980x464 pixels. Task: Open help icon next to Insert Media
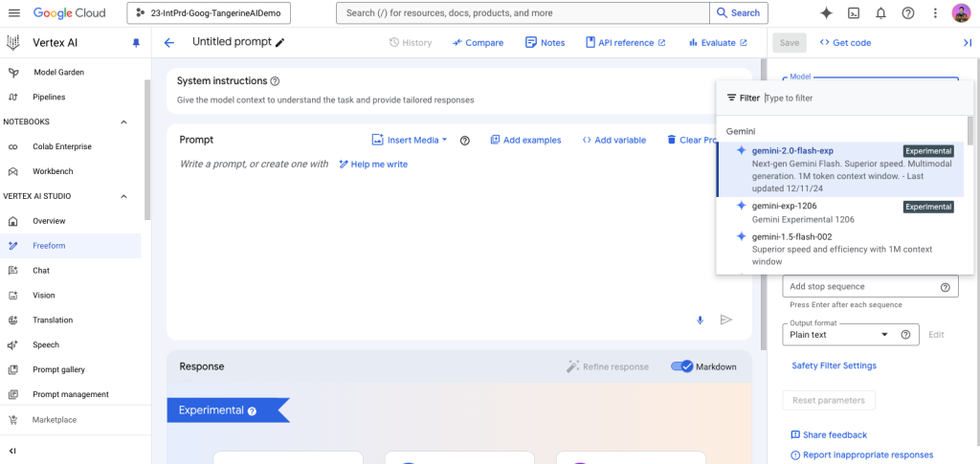click(464, 141)
